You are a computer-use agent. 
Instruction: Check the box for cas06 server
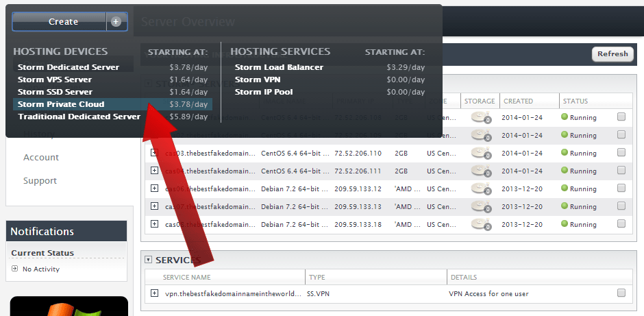click(621, 189)
